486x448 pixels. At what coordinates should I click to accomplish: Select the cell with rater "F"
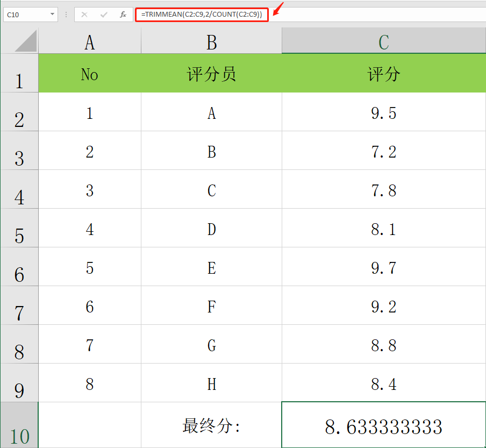tap(211, 305)
